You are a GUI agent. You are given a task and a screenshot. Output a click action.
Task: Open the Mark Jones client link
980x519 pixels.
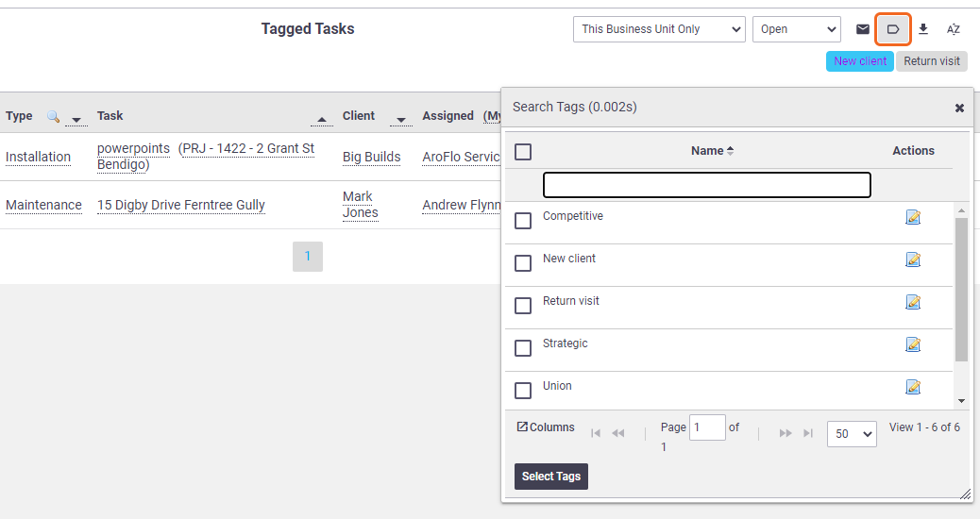(360, 205)
